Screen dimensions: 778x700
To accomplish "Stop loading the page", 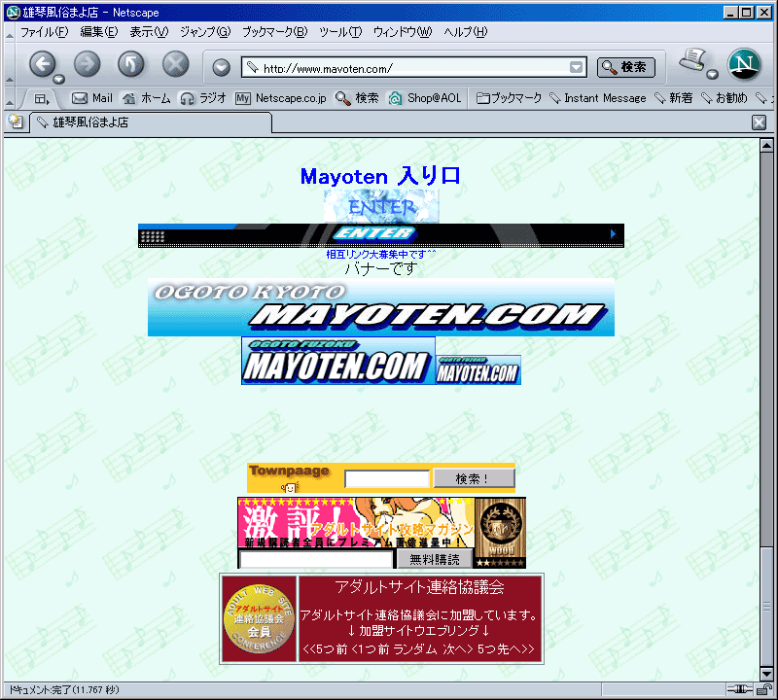I will 176,64.
